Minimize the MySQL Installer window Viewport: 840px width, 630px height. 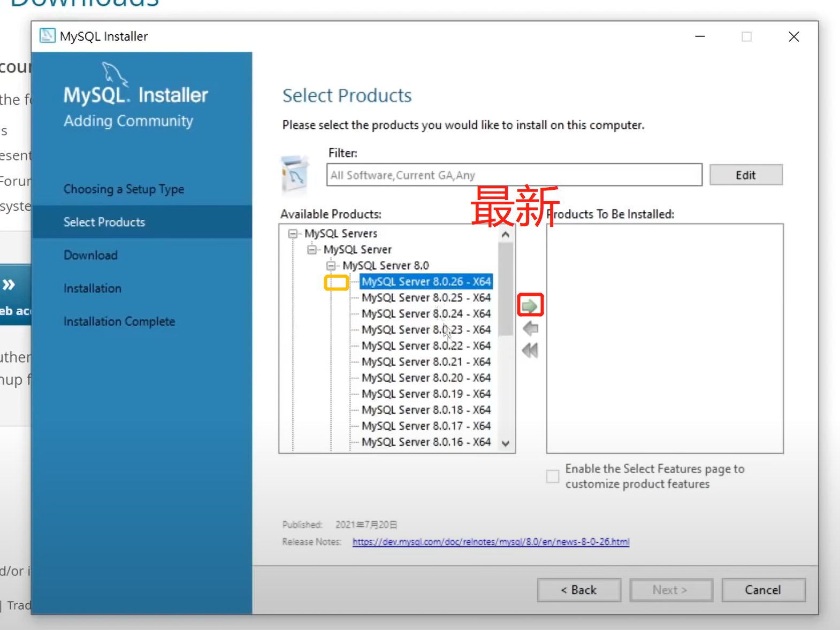(700, 36)
